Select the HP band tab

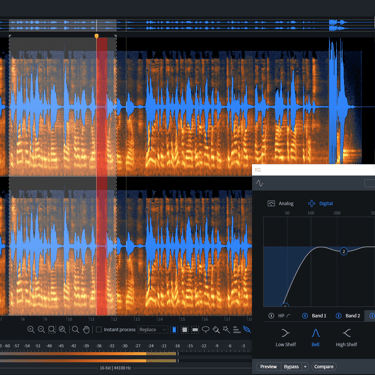tap(284, 316)
